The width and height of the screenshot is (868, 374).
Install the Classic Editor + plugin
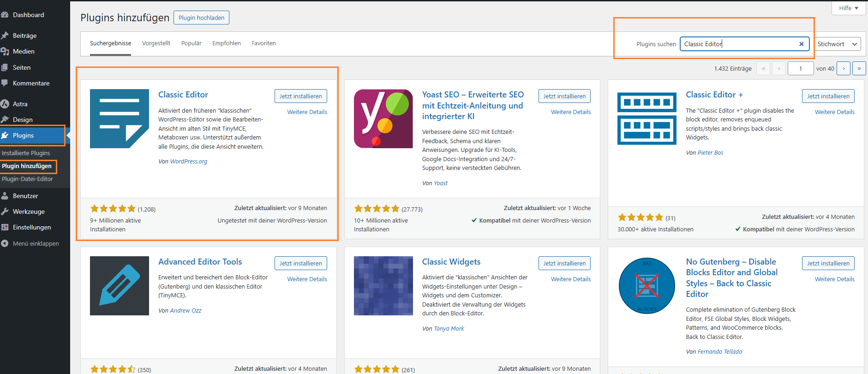[x=828, y=96]
